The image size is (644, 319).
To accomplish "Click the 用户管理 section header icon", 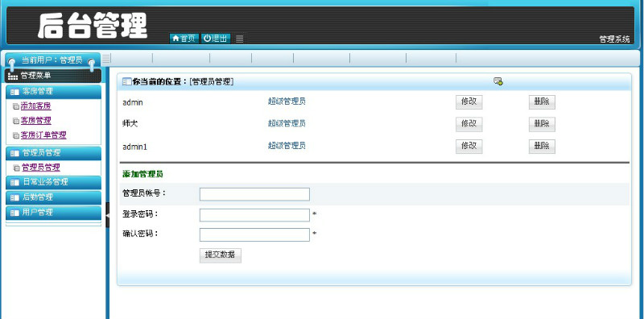I will click(14, 213).
